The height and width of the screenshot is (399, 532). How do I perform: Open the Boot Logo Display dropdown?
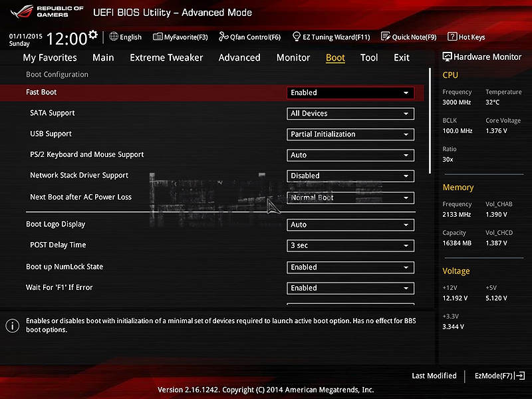pos(350,225)
